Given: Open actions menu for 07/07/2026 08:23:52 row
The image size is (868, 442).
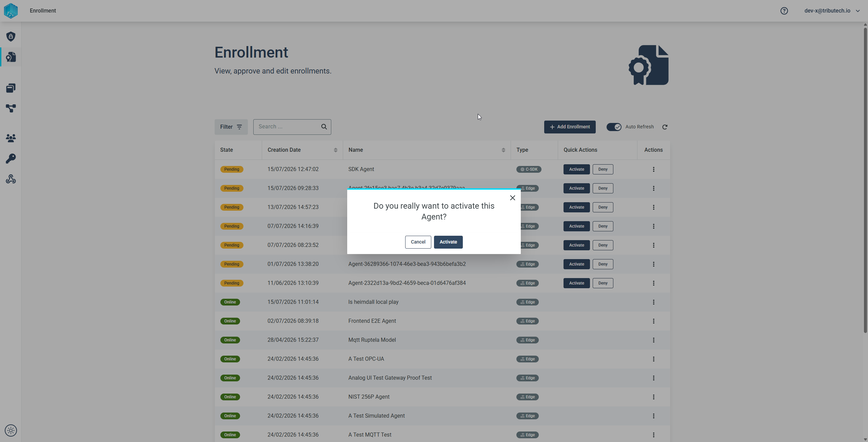Looking at the screenshot, I should point(654,245).
